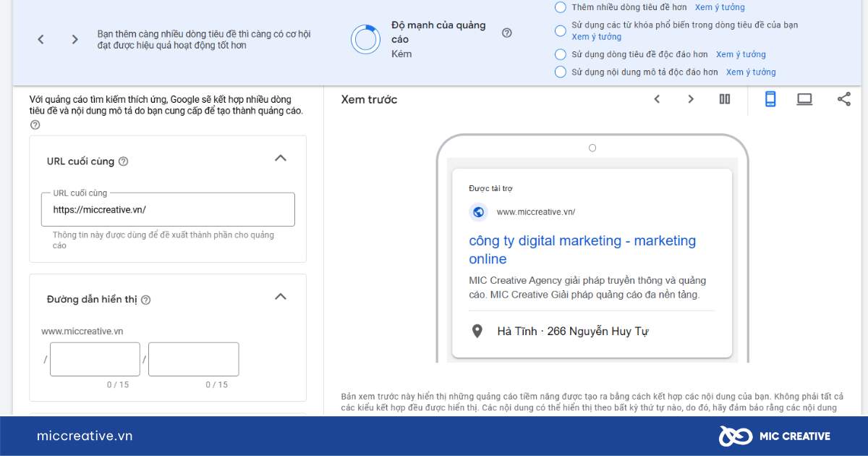Select the circle beside Sử dụng nội dung mô tả độc đáo hơn
Screen dimensions: 868x456
560,72
